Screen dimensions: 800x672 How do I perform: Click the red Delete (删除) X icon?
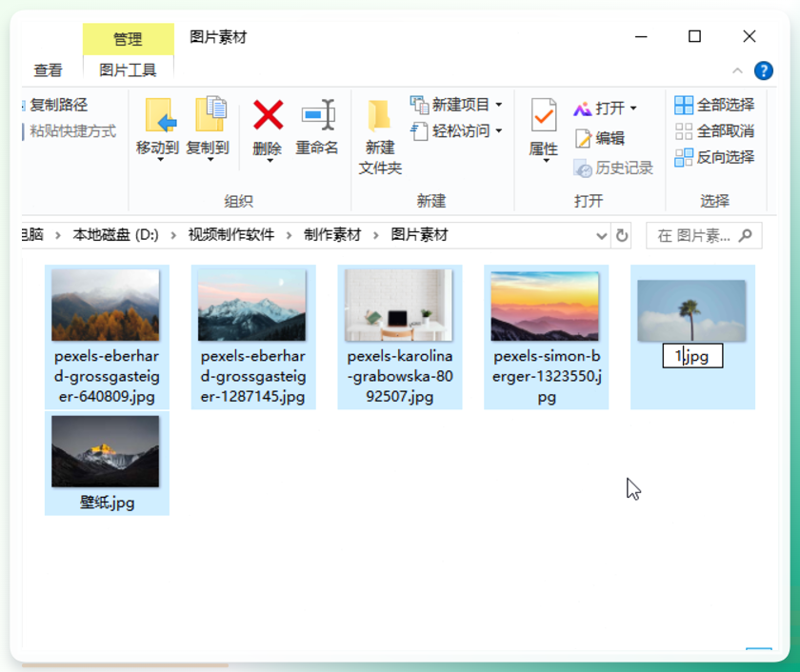(x=268, y=115)
